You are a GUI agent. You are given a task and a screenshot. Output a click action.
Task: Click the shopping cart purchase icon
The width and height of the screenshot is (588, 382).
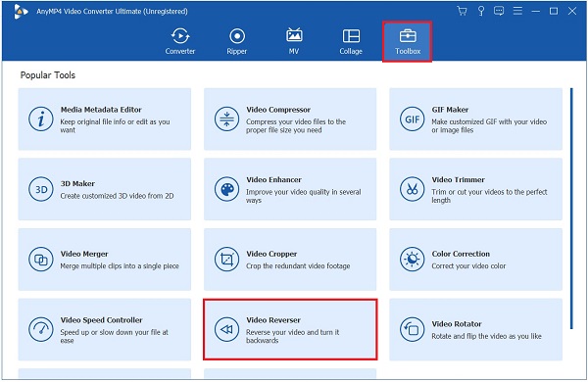coord(462,11)
